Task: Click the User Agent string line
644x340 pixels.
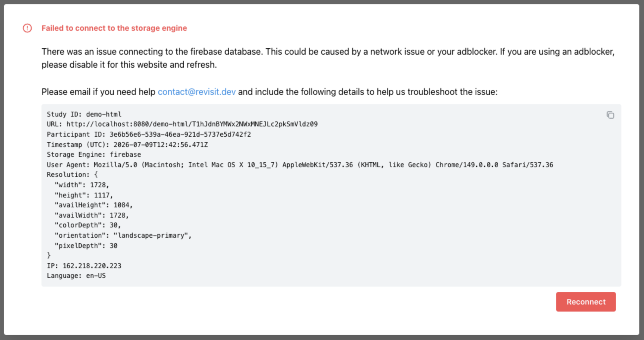Action: (x=300, y=165)
